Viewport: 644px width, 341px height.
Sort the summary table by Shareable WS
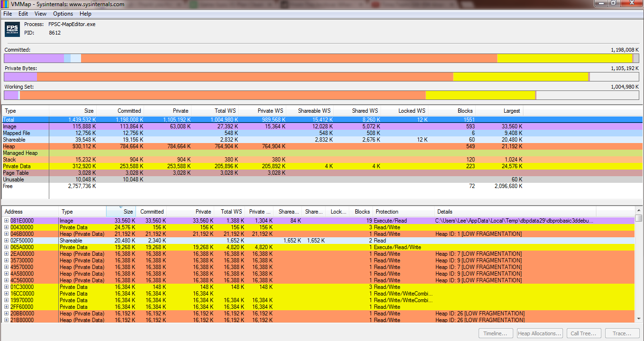click(309, 111)
